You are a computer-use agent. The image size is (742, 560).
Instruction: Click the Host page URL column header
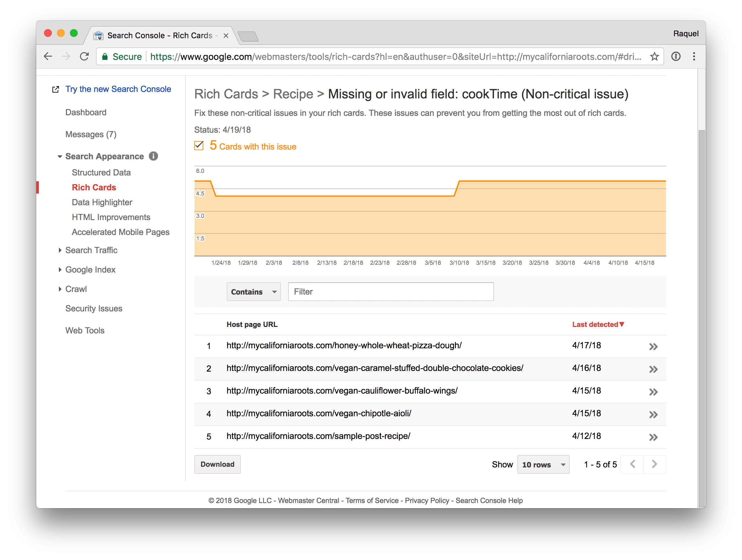(252, 324)
